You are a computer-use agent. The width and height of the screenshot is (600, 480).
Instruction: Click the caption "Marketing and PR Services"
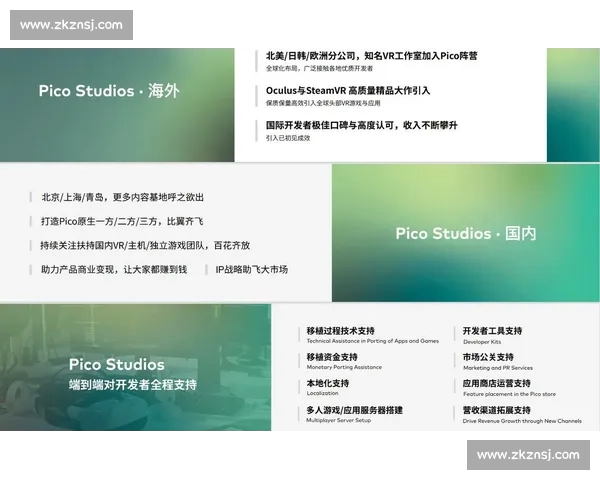pyautogui.click(x=498, y=368)
